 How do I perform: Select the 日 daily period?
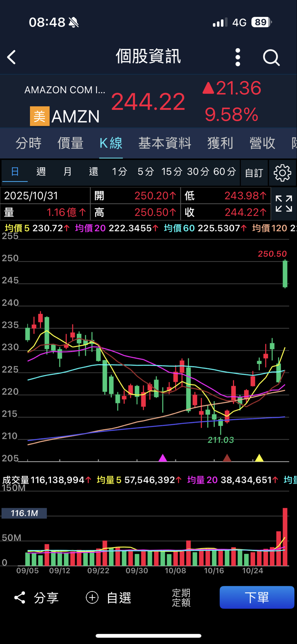tap(15, 172)
